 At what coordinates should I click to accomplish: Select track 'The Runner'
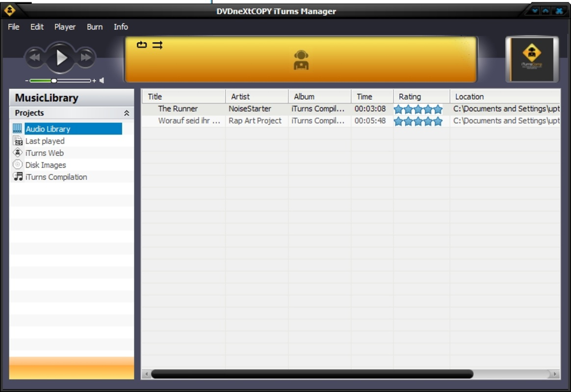(178, 109)
